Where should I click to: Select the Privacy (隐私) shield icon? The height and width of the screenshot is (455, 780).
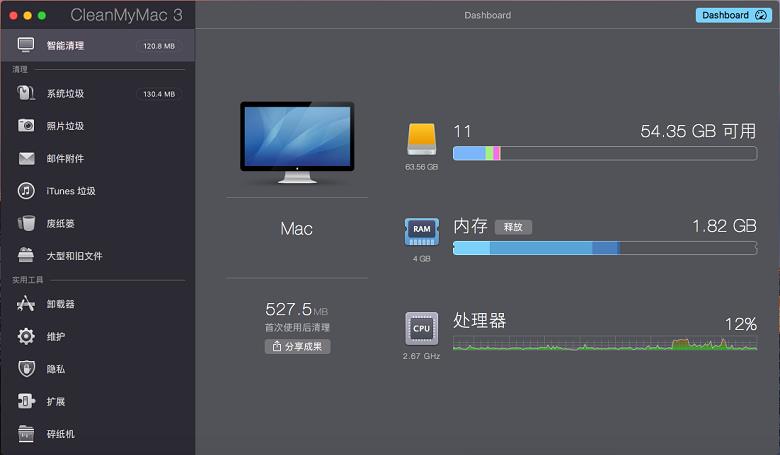(x=26, y=368)
